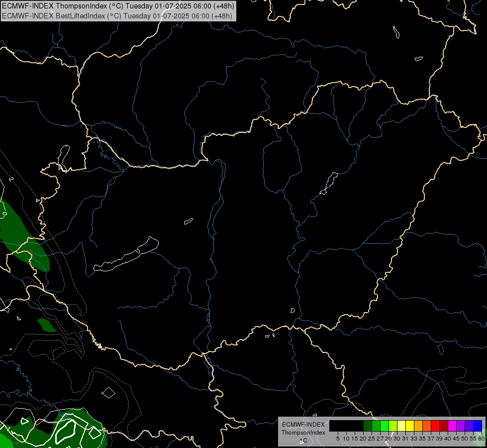Pick the light orange 33–35 legend swatch
Viewport: 487px width, 448px height.
click(x=418, y=426)
